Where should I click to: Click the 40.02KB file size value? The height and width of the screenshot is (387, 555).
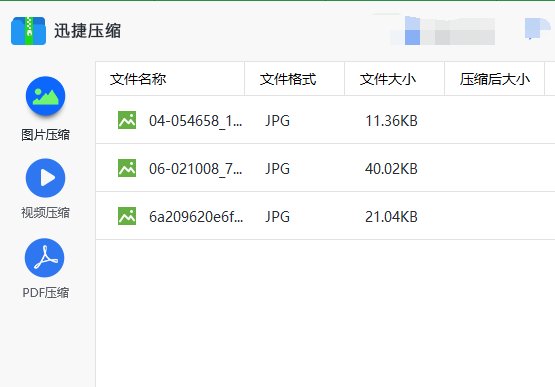tap(391, 169)
